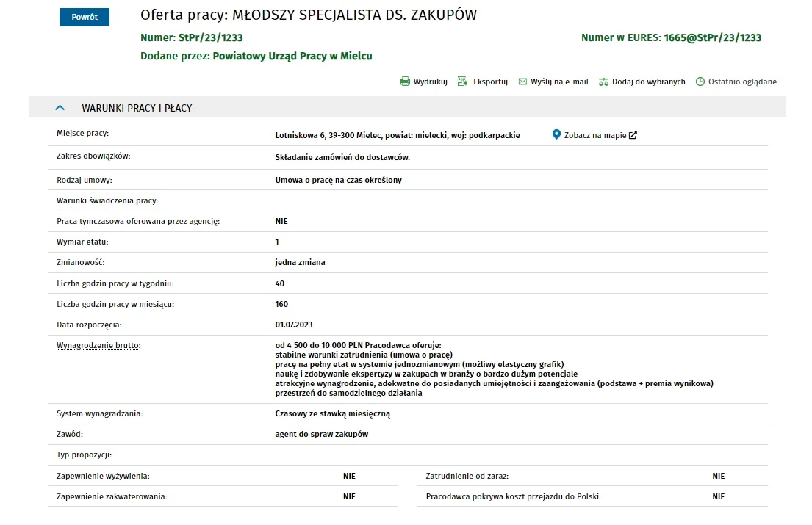Image resolution: width=812 pixels, height=525 pixels.
Task: Click the clock icon beside Ostatnio oglądane
Action: click(700, 82)
